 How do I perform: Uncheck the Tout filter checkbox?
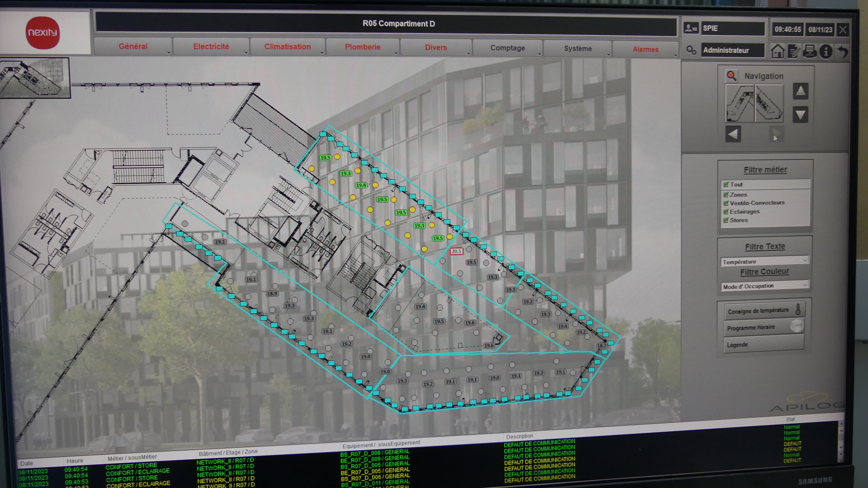click(x=726, y=185)
